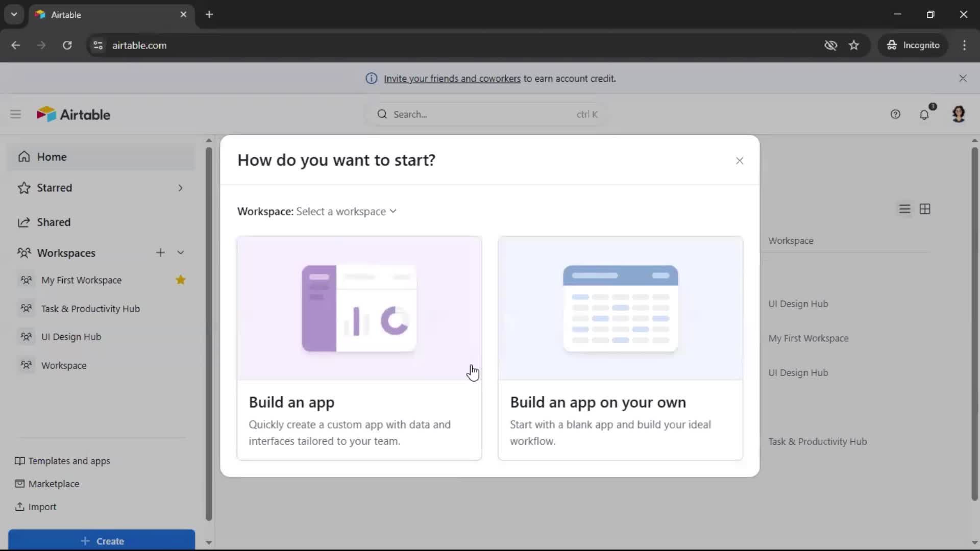The image size is (980, 551).
Task: Reload the page
Action: (x=67, y=45)
